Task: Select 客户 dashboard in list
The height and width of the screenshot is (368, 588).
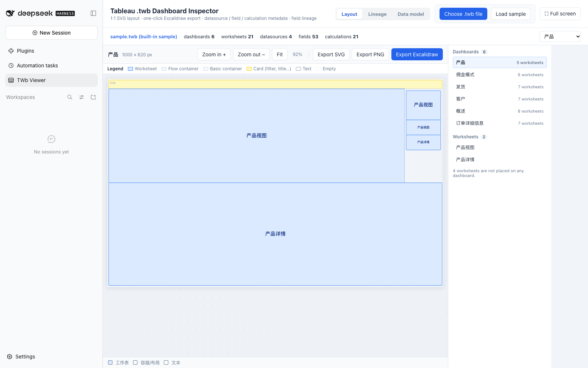Action: tap(499, 99)
